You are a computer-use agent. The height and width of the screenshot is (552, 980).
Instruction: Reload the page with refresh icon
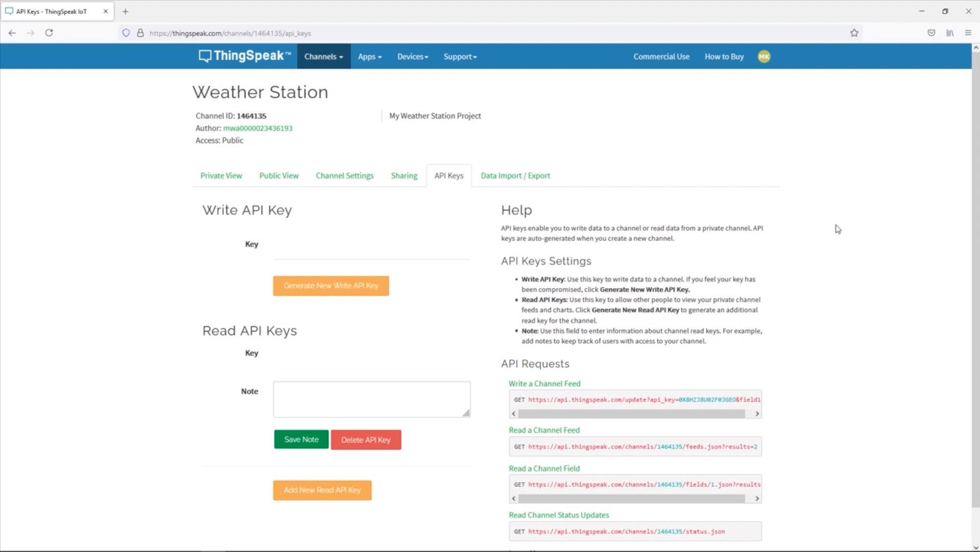pyautogui.click(x=49, y=33)
